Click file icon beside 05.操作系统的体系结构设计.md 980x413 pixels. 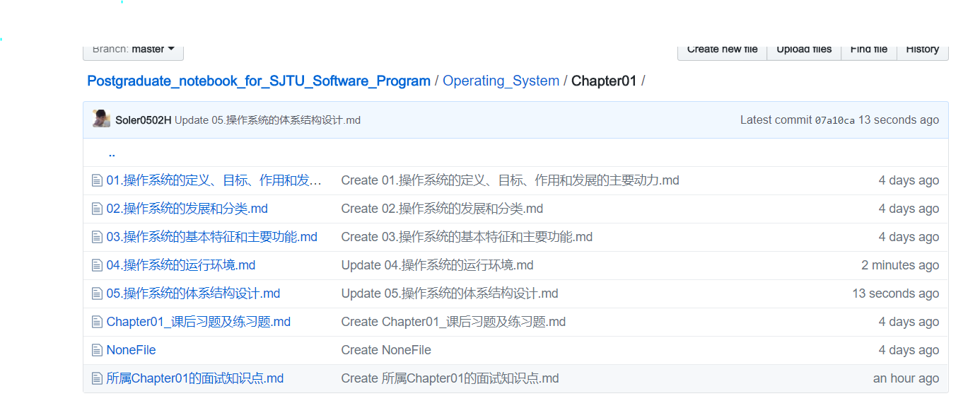pyautogui.click(x=97, y=293)
